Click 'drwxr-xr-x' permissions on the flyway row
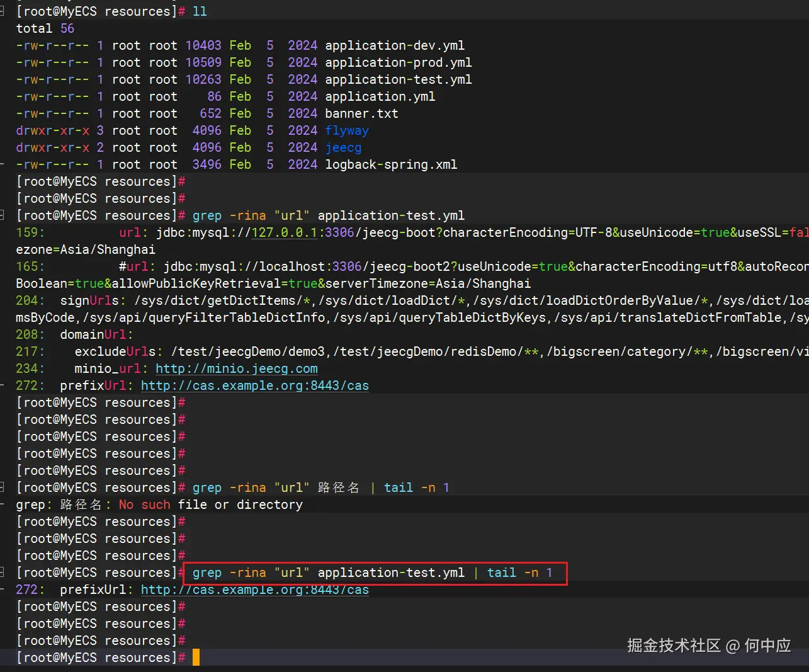This screenshot has width=809, height=672. point(53,130)
